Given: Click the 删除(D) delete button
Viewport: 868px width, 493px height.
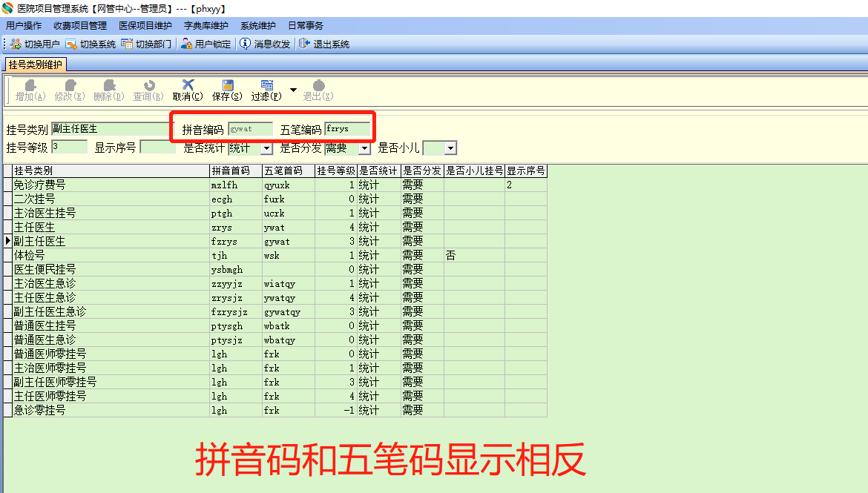Looking at the screenshot, I should (x=109, y=90).
